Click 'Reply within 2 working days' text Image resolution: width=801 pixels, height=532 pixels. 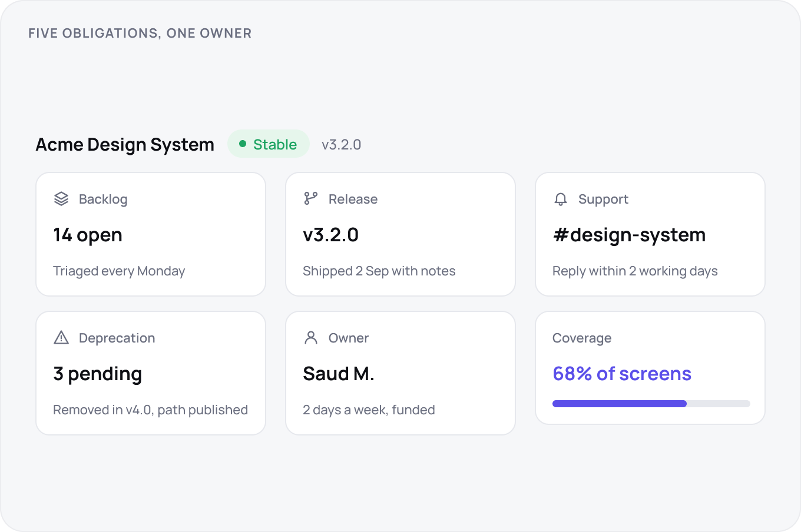point(635,271)
